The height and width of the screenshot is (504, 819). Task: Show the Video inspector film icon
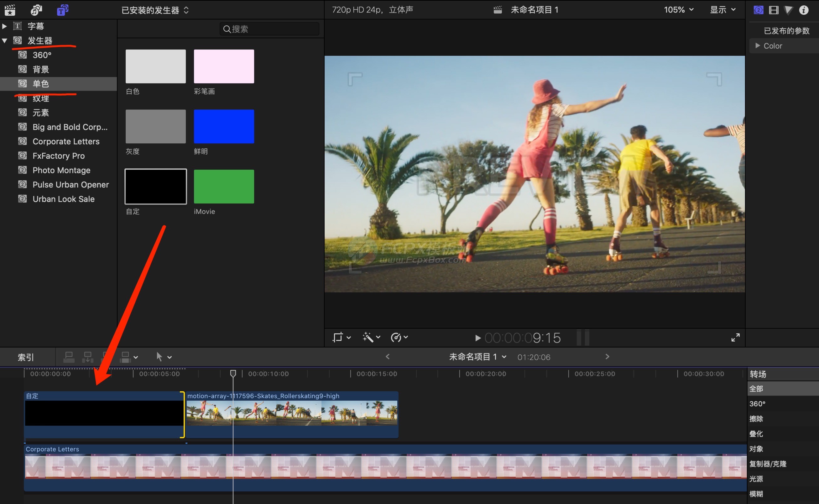[773, 10]
